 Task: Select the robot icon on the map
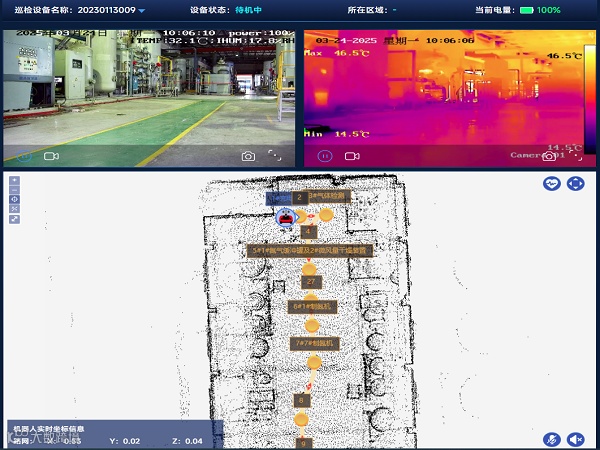[x=286, y=218]
